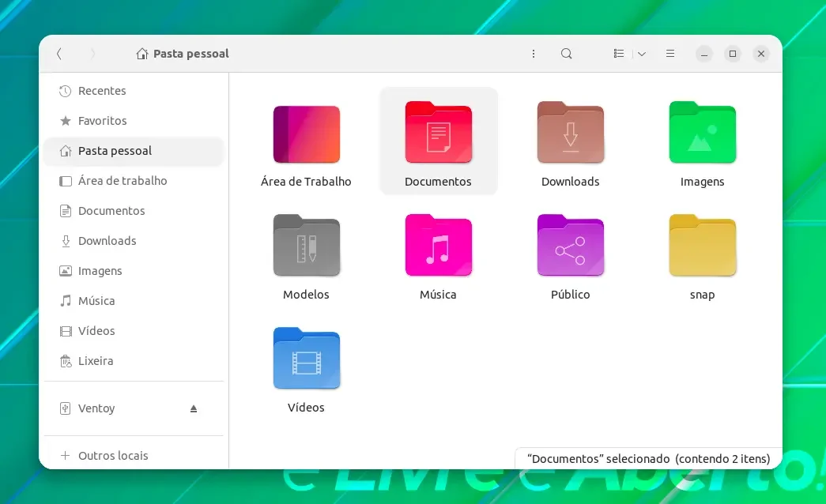Select the purple Público folder icon

[571, 246]
